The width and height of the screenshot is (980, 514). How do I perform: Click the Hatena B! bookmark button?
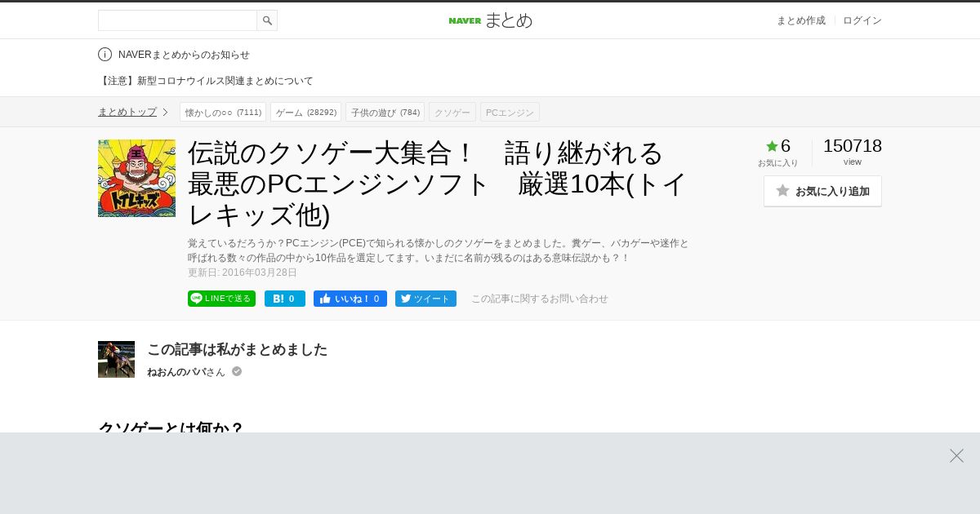tap(285, 299)
